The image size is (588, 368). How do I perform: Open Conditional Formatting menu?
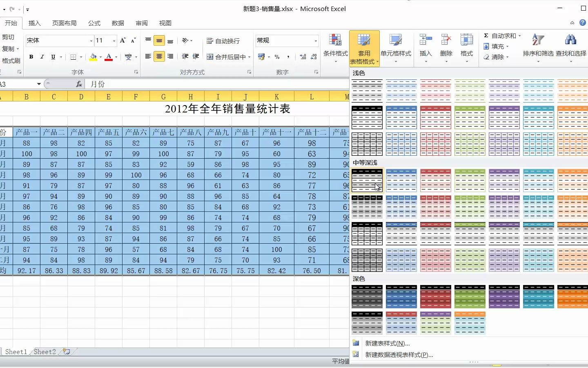(x=335, y=48)
